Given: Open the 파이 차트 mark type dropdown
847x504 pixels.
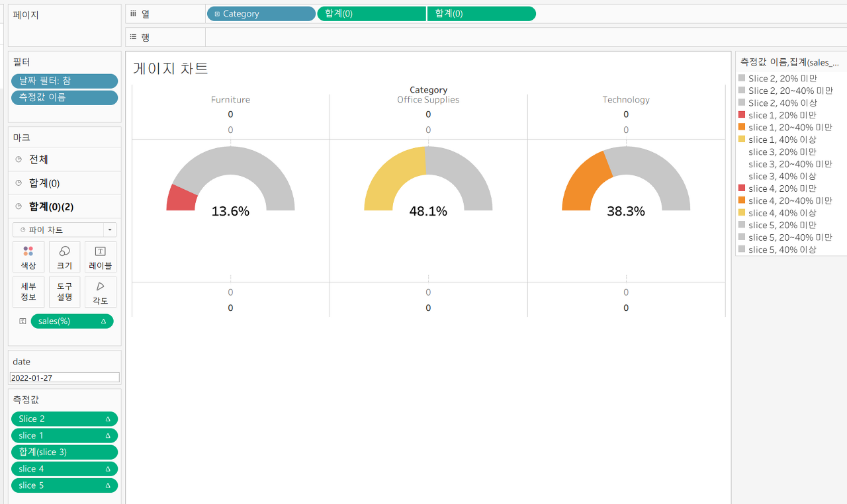Looking at the screenshot, I should point(64,230).
